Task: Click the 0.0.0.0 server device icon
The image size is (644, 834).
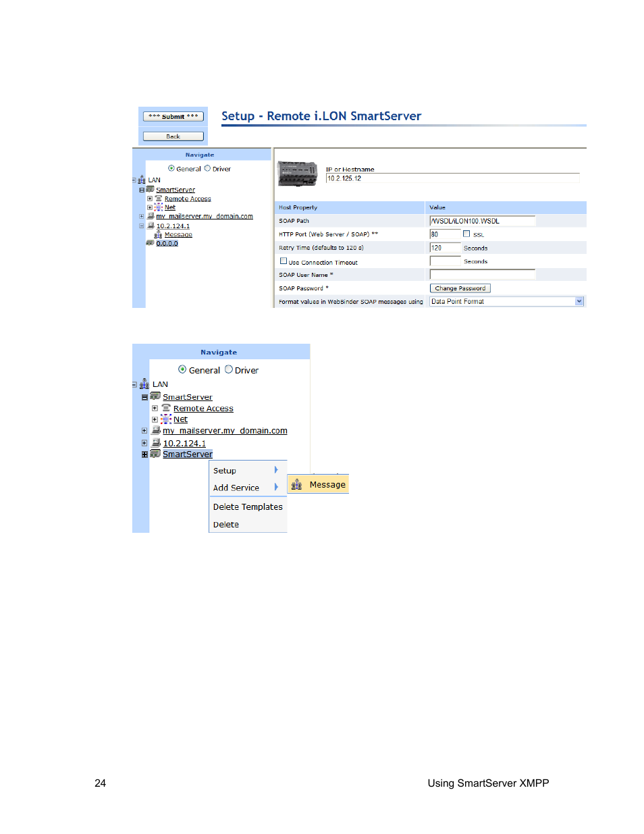Action: click(x=151, y=242)
